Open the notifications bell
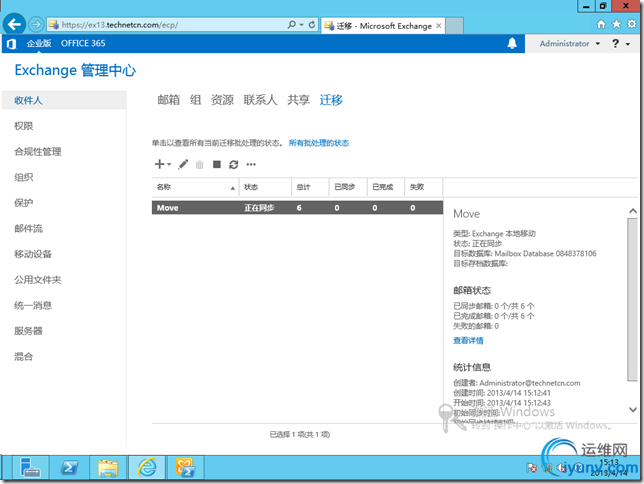This screenshot has width=644, height=484. (x=512, y=43)
